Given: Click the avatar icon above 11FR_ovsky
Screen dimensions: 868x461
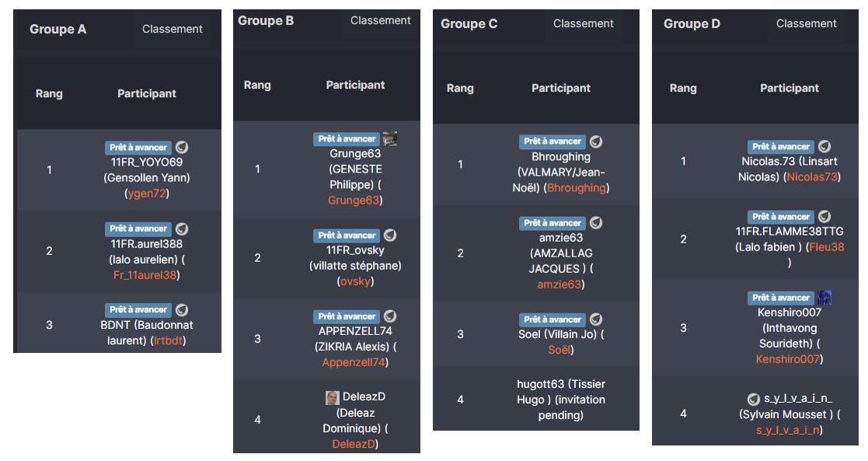Looking at the screenshot, I should pos(390,235).
